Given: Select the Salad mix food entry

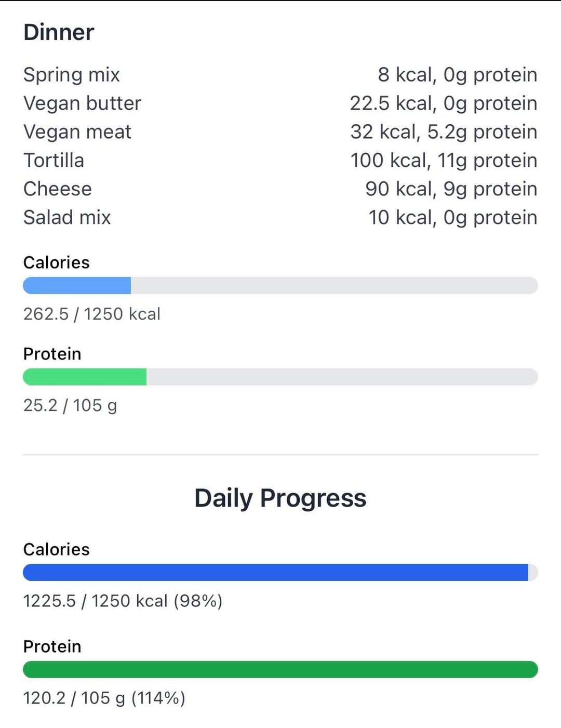Looking at the screenshot, I should coord(280,218).
